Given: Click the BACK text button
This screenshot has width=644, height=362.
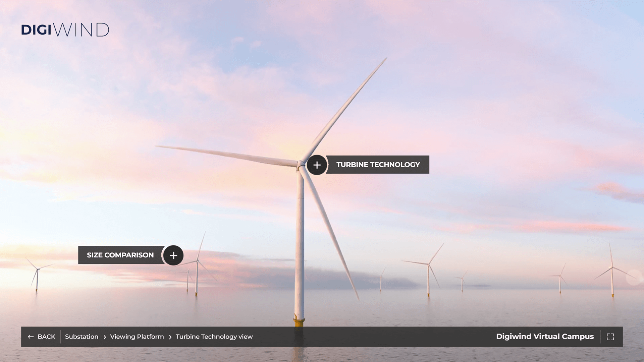Looking at the screenshot, I should 46,337.
